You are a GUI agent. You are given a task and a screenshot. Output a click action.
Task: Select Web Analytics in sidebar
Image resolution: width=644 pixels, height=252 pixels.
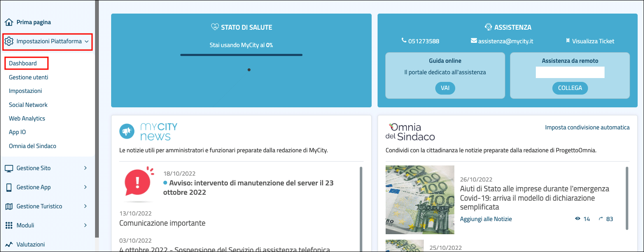(x=27, y=118)
